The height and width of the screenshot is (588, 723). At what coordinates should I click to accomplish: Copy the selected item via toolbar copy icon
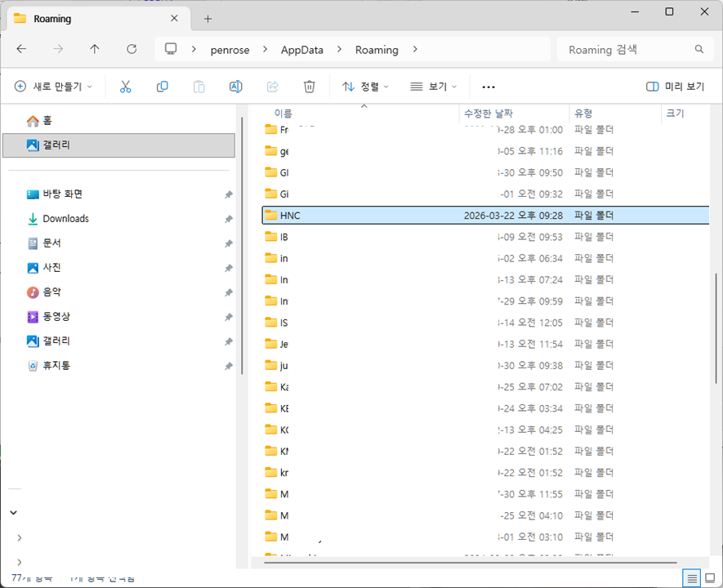[162, 87]
